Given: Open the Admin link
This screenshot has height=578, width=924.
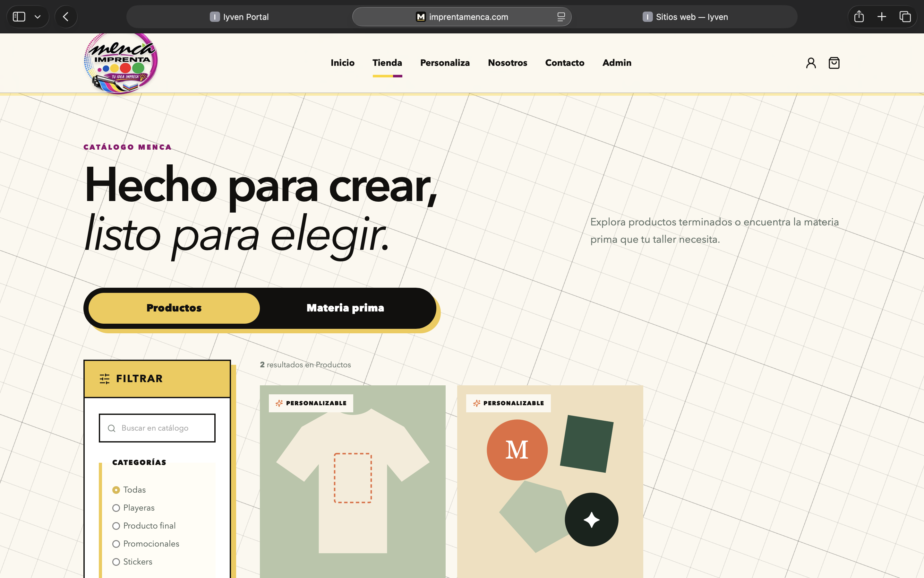Looking at the screenshot, I should tap(617, 63).
